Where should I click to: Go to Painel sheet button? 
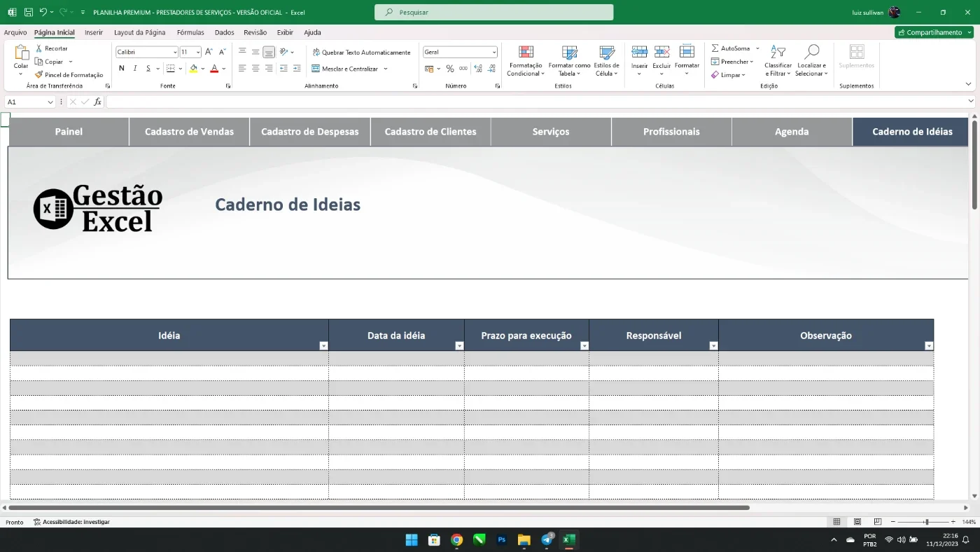[69, 132]
